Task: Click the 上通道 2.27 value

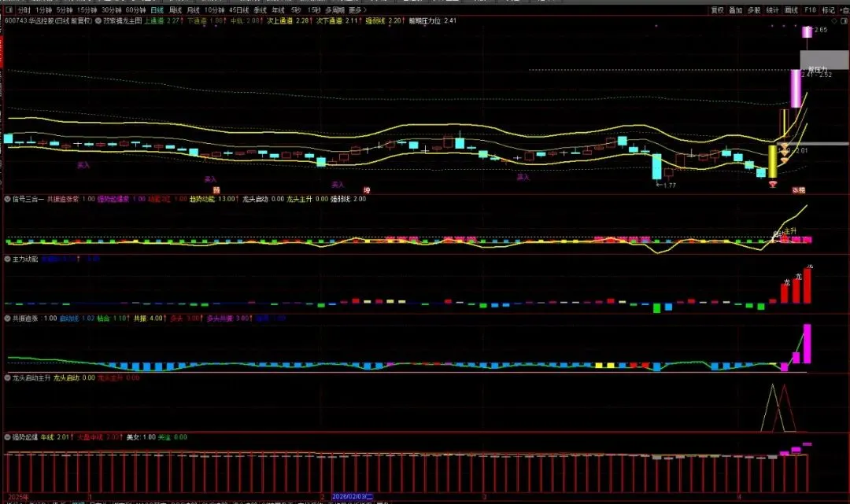Action: [x=163, y=21]
